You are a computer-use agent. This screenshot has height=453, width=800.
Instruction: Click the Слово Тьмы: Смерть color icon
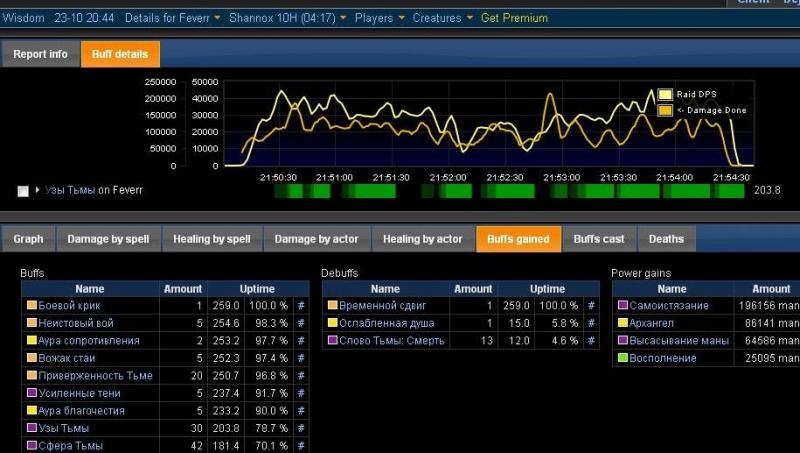click(333, 340)
